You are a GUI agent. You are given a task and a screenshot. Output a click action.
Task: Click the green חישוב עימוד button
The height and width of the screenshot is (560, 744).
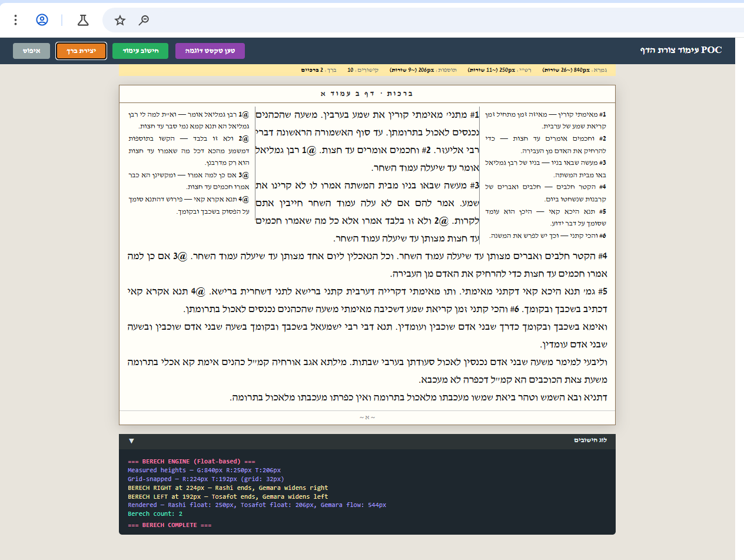point(141,51)
